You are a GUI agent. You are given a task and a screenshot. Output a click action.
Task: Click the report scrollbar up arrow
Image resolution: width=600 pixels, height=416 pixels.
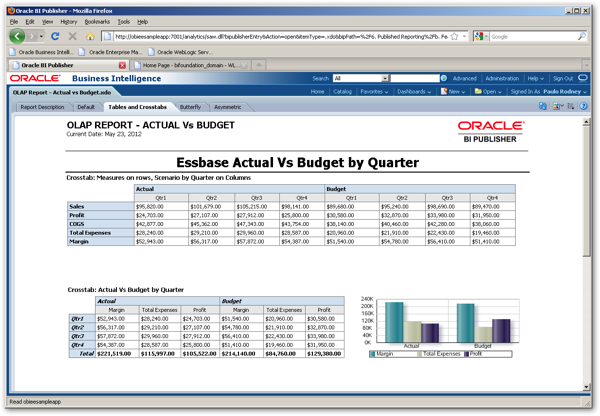pos(587,122)
